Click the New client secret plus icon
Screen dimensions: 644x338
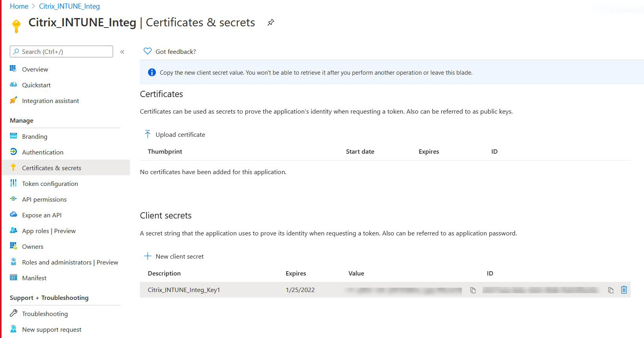click(x=148, y=256)
